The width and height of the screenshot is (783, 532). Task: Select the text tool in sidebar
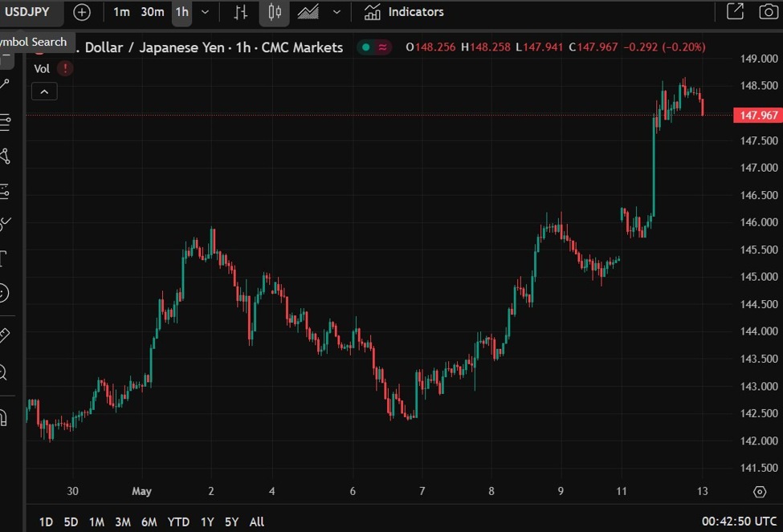click(x=4, y=258)
